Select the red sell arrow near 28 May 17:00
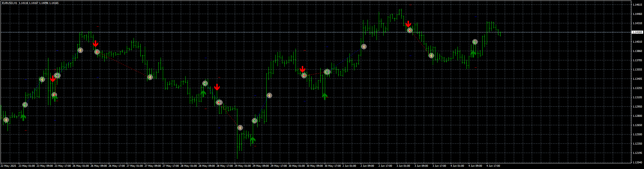The width and height of the screenshot is (644, 169). [x=217, y=87]
